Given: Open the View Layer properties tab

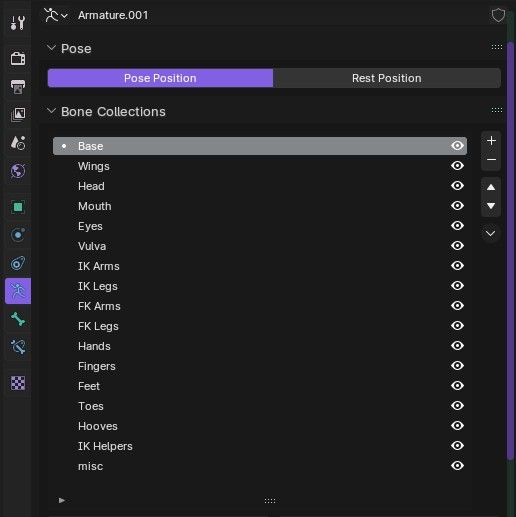Looking at the screenshot, I should tap(18, 114).
